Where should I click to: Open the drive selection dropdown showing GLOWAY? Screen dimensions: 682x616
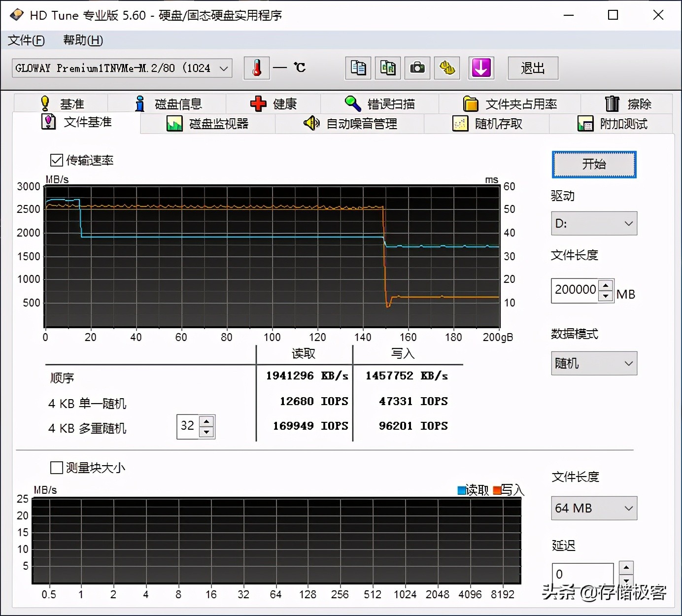coord(121,68)
